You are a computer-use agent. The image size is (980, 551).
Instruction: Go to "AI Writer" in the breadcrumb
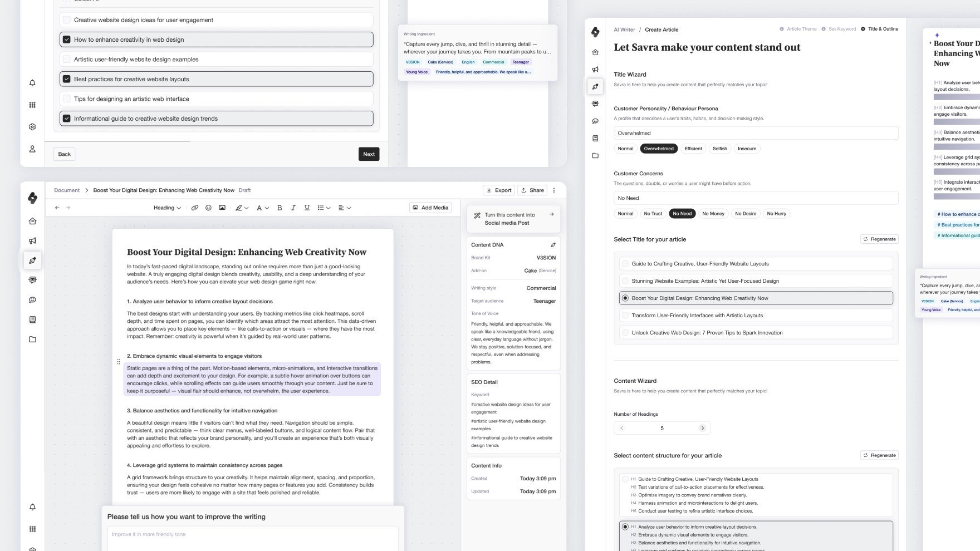pos(624,29)
